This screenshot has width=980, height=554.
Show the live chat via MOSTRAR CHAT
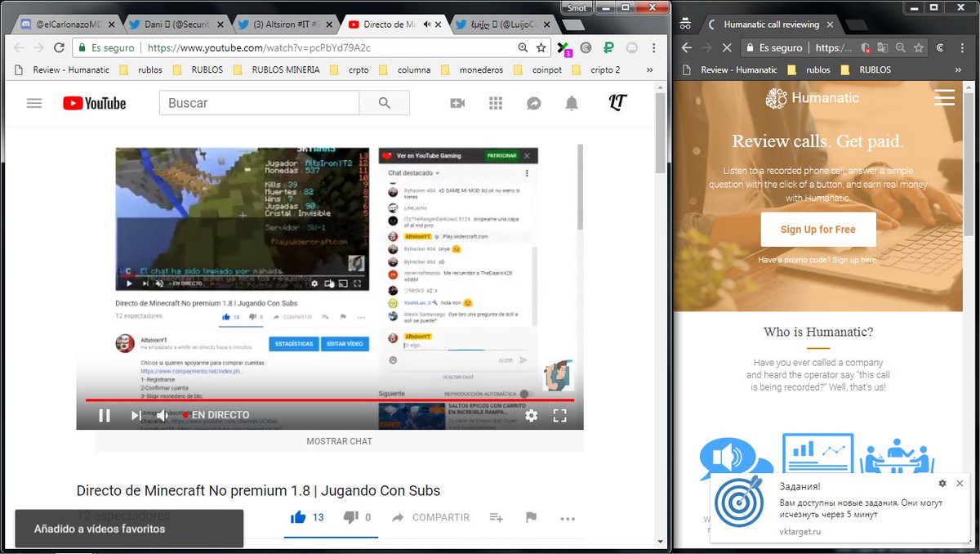[x=339, y=441]
